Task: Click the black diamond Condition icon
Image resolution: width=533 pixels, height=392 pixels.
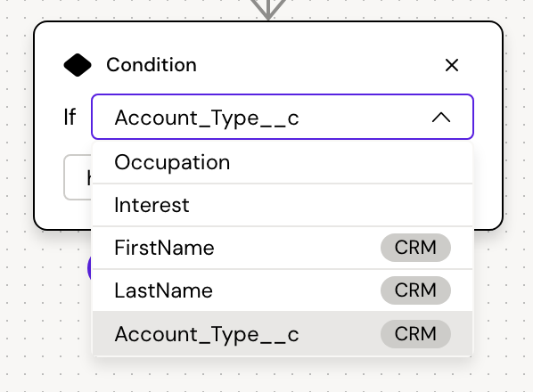Action: (78, 65)
